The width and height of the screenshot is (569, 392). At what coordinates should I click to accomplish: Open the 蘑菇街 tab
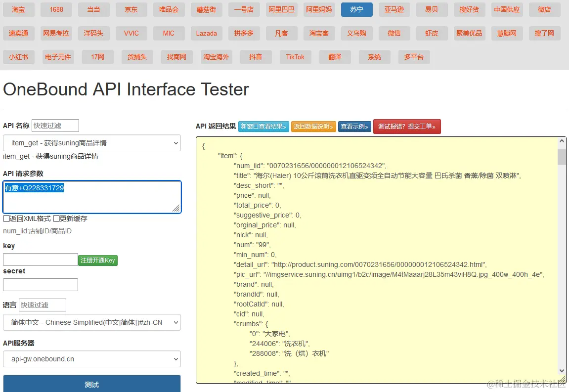[x=207, y=10]
